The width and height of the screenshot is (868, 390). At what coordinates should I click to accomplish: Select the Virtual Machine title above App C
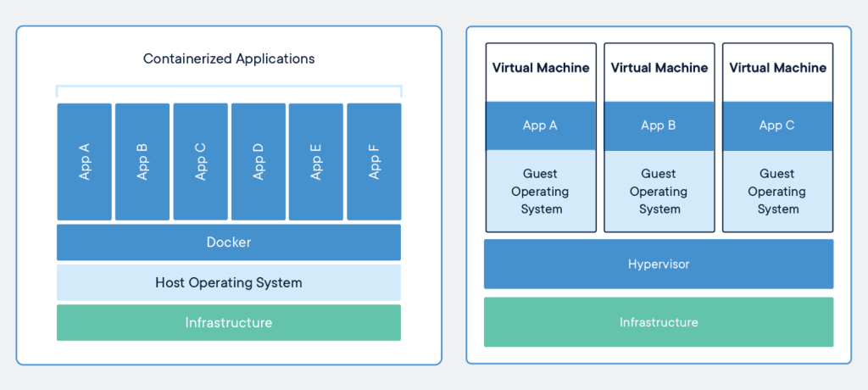[778, 68]
